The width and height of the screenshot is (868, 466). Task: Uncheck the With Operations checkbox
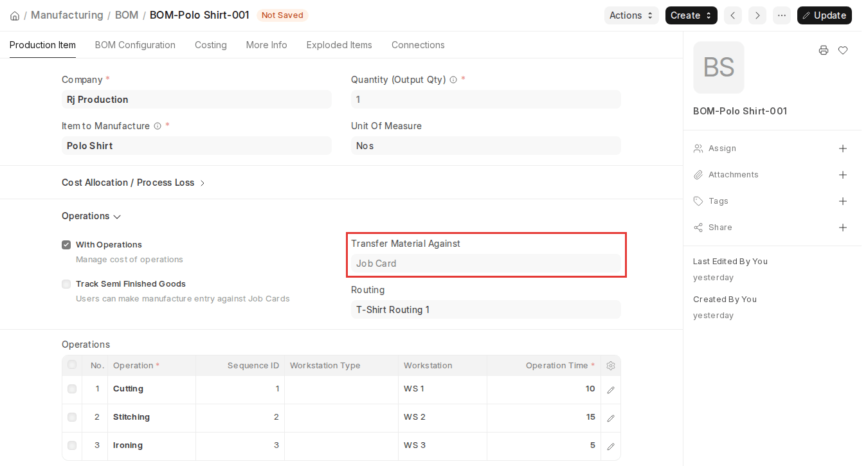coord(66,245)
